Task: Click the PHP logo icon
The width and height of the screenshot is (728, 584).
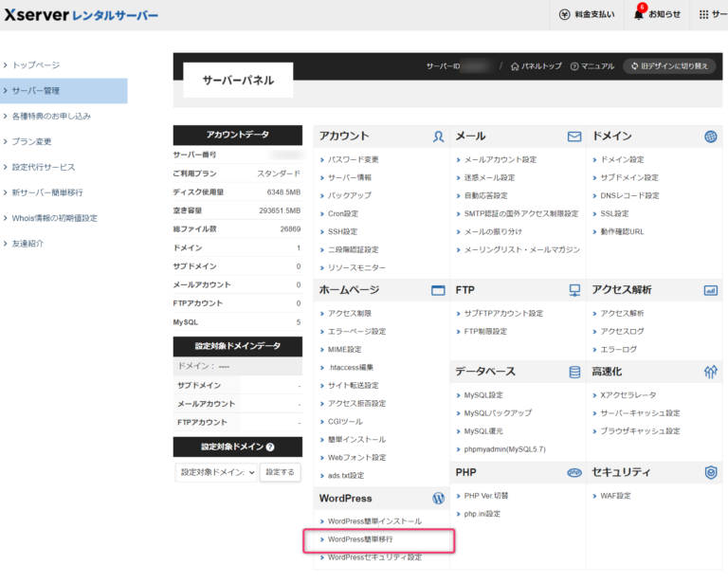Action: point(574,473)
